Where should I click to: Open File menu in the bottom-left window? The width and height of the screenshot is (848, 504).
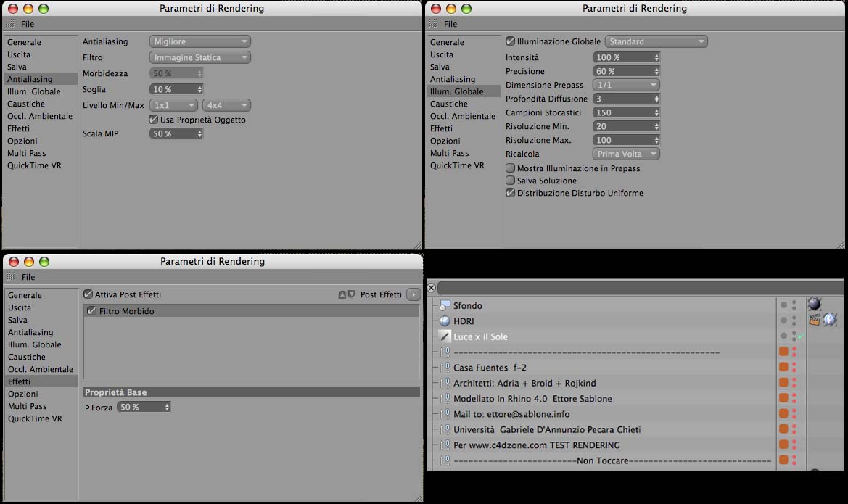(x=28, y=277)
